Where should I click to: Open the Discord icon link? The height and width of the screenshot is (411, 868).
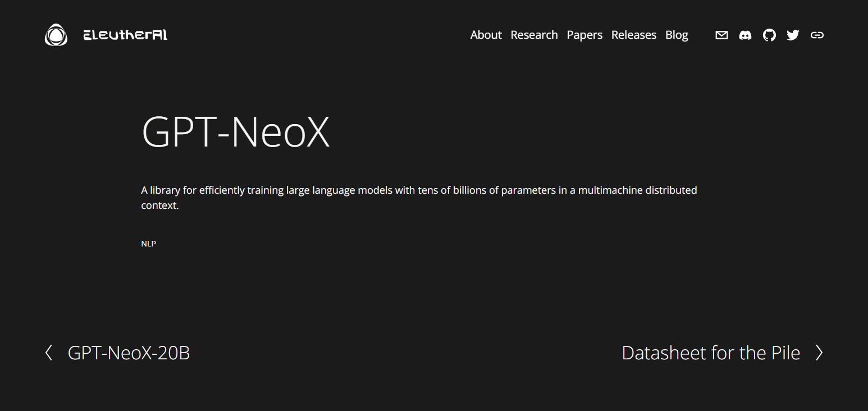[x=745, y=35]
